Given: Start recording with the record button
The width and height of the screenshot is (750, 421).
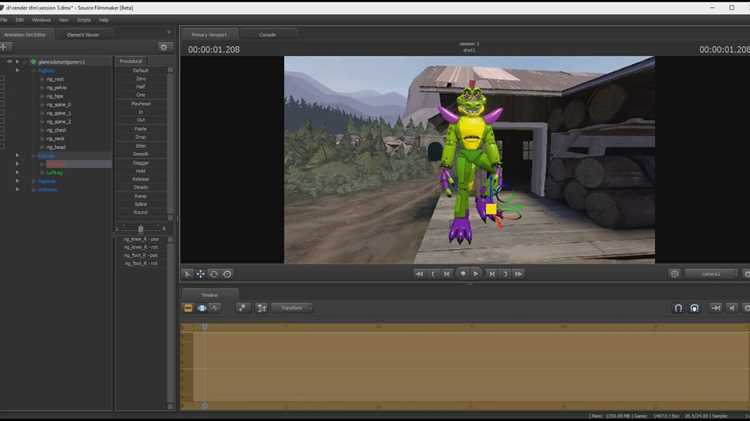Looking at the screenshot, I should [x=463, y=274].
